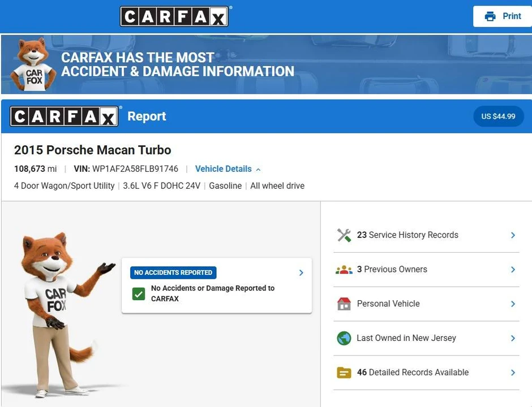Screen dimensions: 532x407
Task: Click the 108,673 mi mileage text
Action: [35, 169]
